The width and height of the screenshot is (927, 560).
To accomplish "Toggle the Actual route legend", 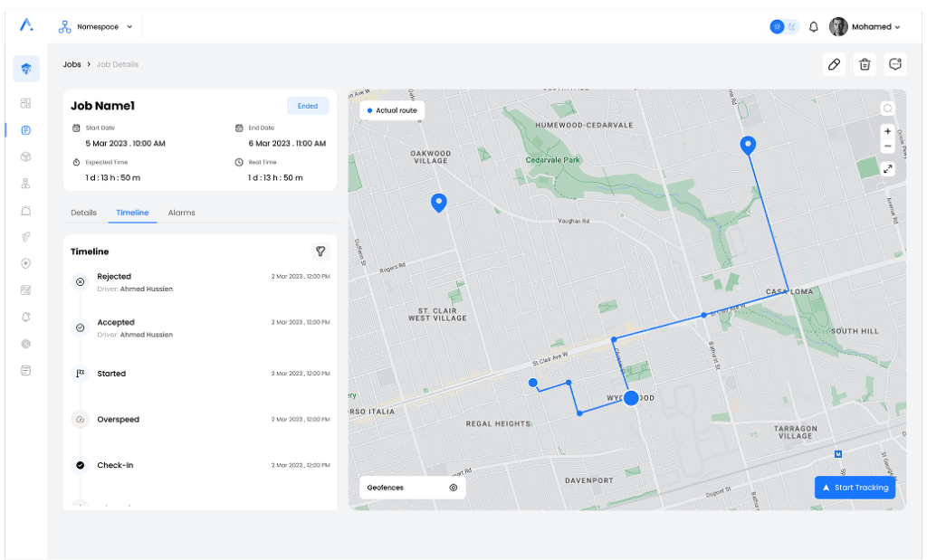I will pos(392,110).
